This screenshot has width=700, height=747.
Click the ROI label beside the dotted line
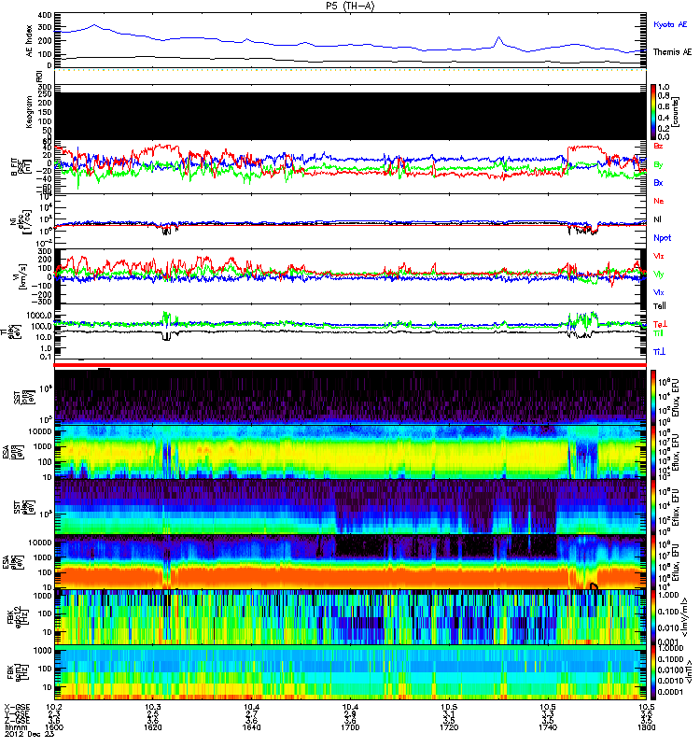39,77
